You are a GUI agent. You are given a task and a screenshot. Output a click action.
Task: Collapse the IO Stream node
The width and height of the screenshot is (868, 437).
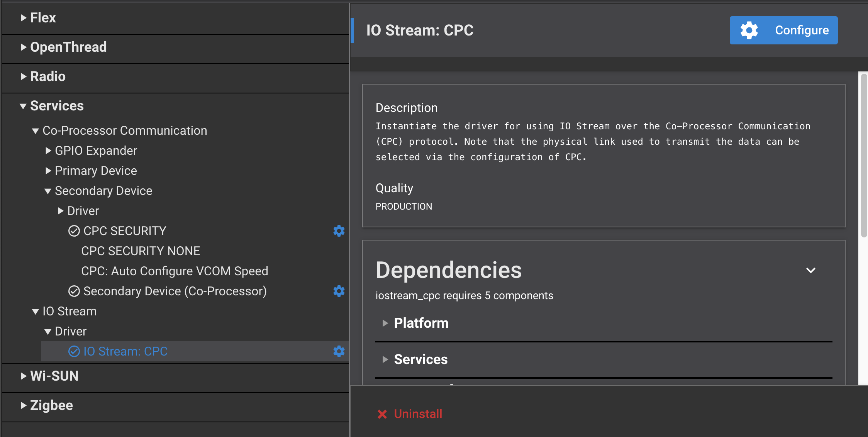click(36, 312)
